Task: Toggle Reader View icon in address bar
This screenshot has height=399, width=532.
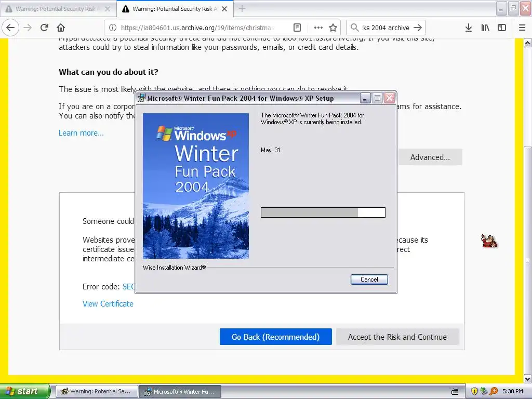Action: 297,28
